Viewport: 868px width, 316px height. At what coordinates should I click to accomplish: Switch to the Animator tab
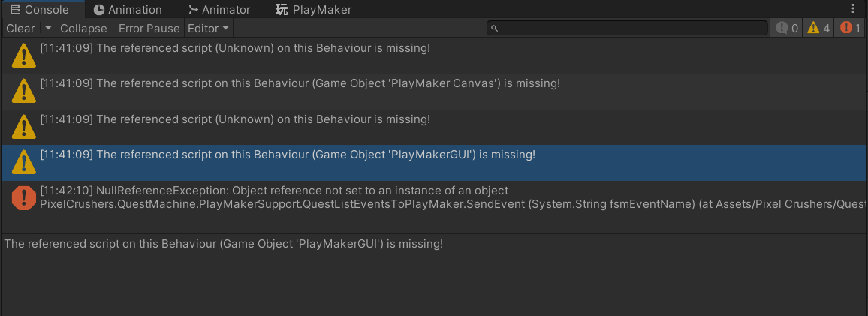tap(219, 10)
